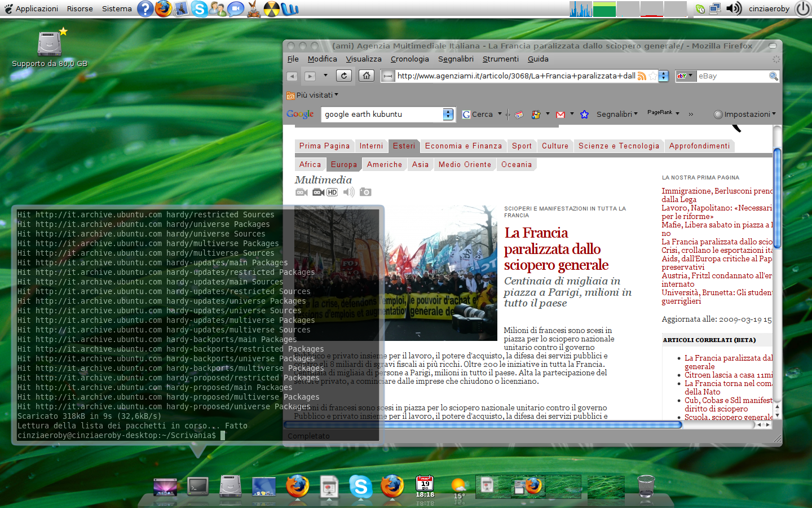Open the trash bin in the dock

(x=646, y=486)
